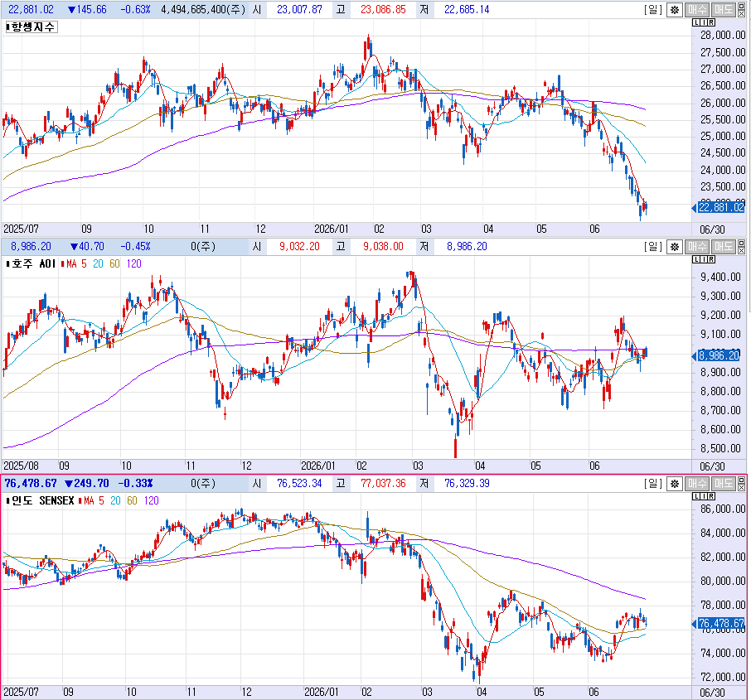The image size is (751, 700).
Task: Select the 인도 SENSEX chart title label
Action: [42, 501]
